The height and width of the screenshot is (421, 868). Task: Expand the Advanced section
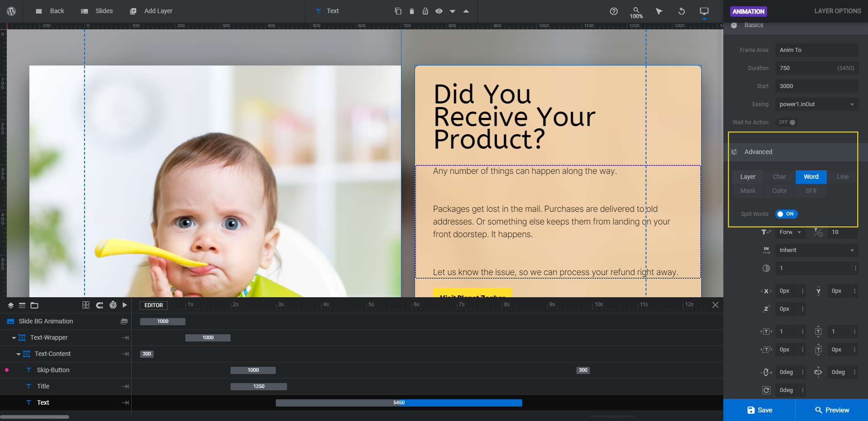pos(796,152)
